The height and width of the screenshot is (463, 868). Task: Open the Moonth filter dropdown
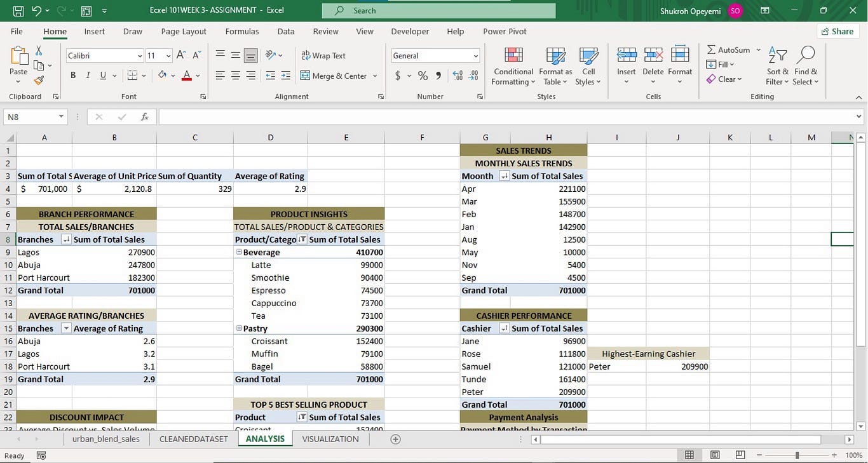tap(505, 176)
